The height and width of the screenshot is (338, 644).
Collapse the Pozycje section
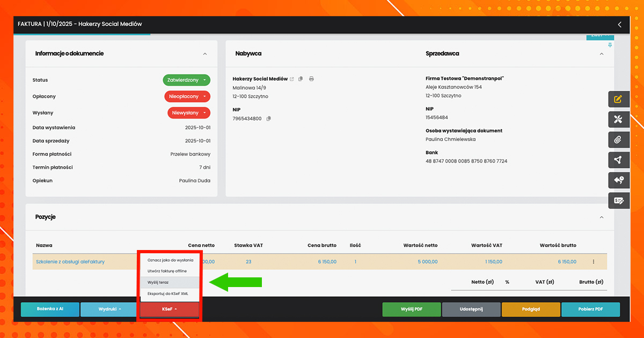coord(601,217)
